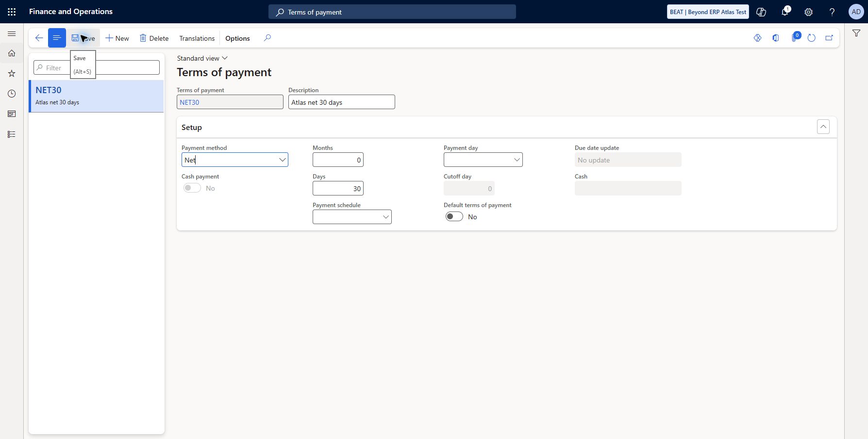Screen dimensions: 868x439
Task: Collapse the Setup section
Action: (823, 127)
